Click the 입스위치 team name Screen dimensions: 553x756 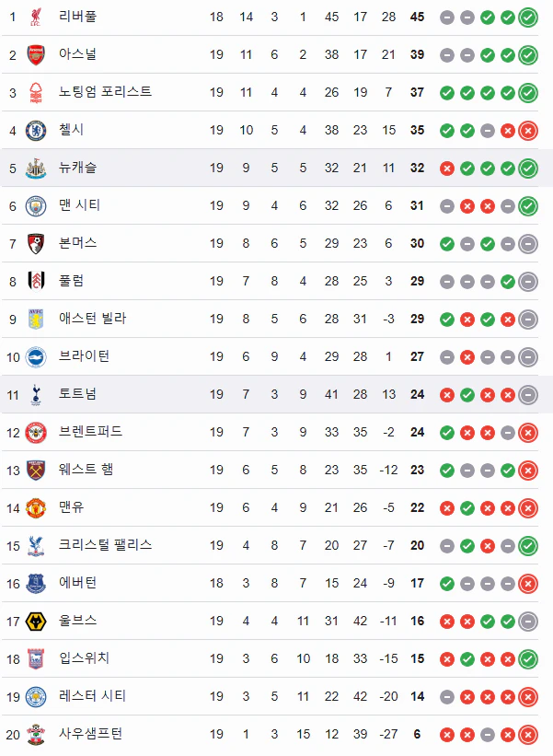pyautogui.click(x=85, y=658)
